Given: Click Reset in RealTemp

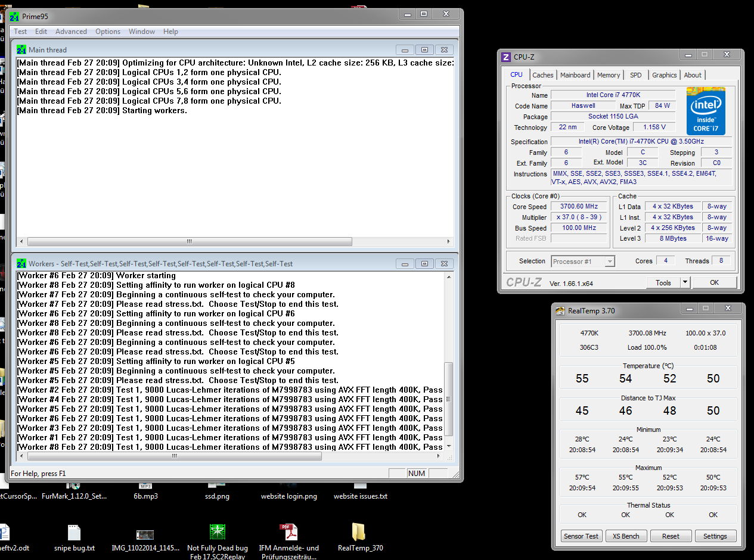Looking at the screenshot, I should (671, 536).
